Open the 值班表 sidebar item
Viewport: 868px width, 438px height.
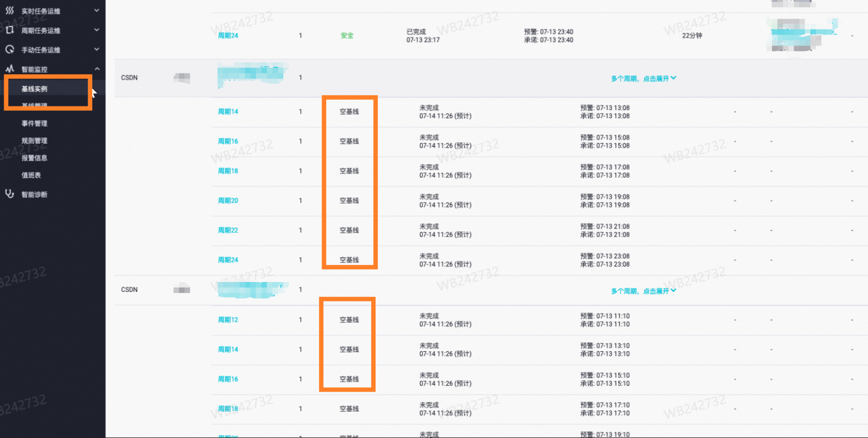[x=31, y=175]
